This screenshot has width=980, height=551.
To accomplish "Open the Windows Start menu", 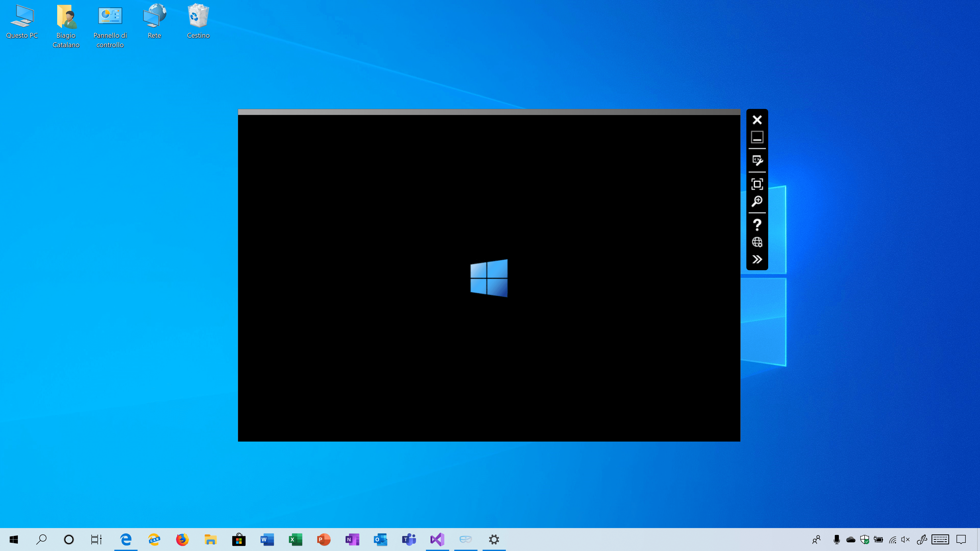I will (14, 539).
